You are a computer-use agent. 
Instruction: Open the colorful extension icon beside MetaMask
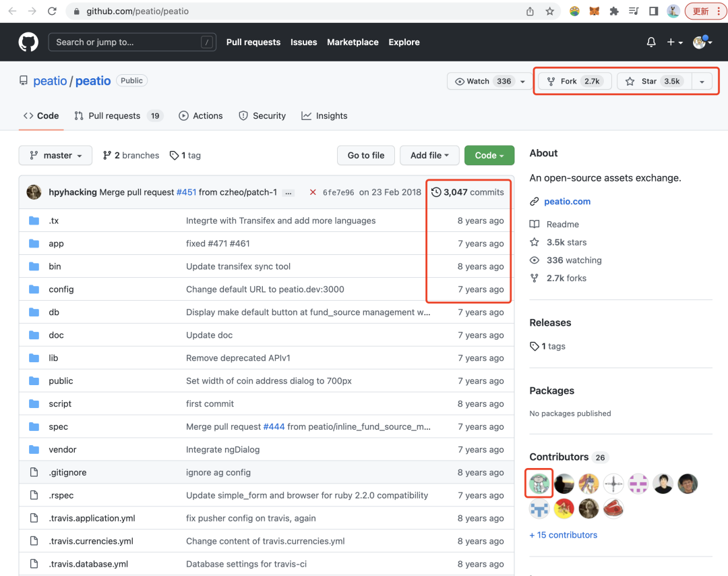574,11
